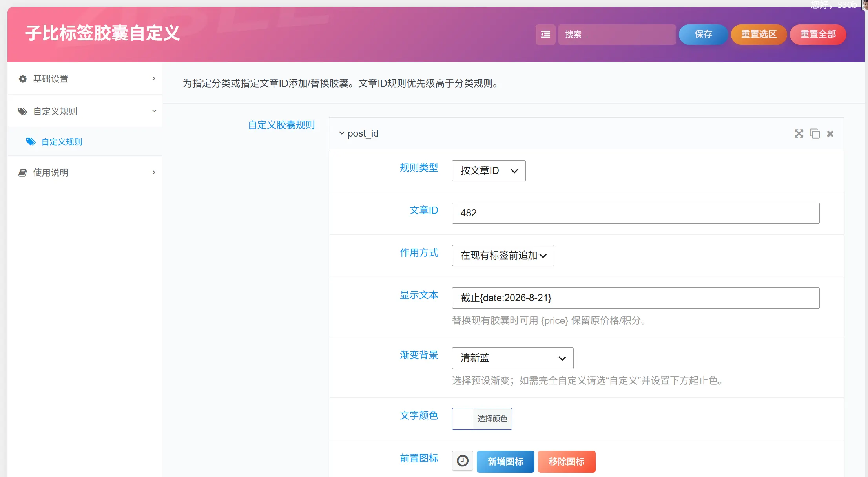
Task: Click the hint text mentioning {price}
Action: [549, 321]
